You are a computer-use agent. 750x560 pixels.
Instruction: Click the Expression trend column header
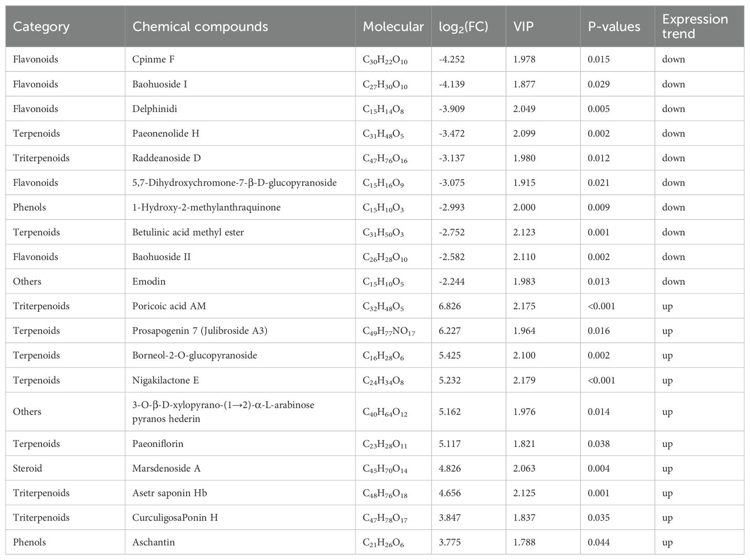[695, 27]
